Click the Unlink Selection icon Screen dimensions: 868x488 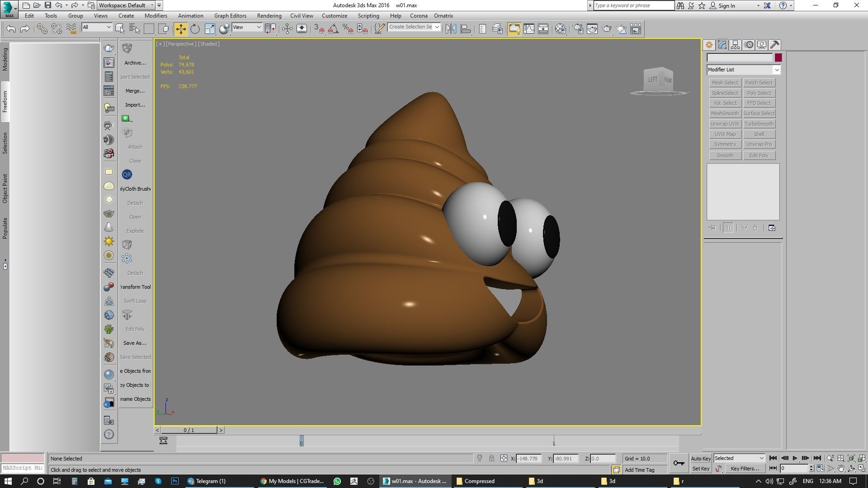coord(57,29)
